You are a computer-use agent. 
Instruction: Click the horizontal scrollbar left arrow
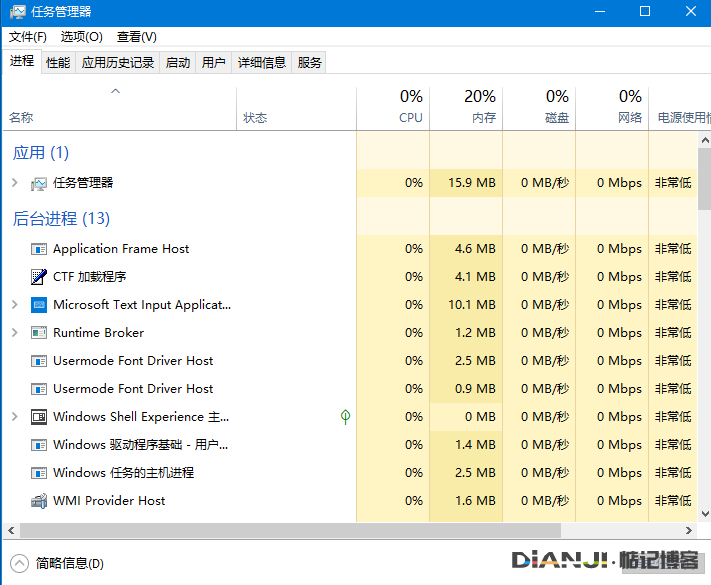11,530
